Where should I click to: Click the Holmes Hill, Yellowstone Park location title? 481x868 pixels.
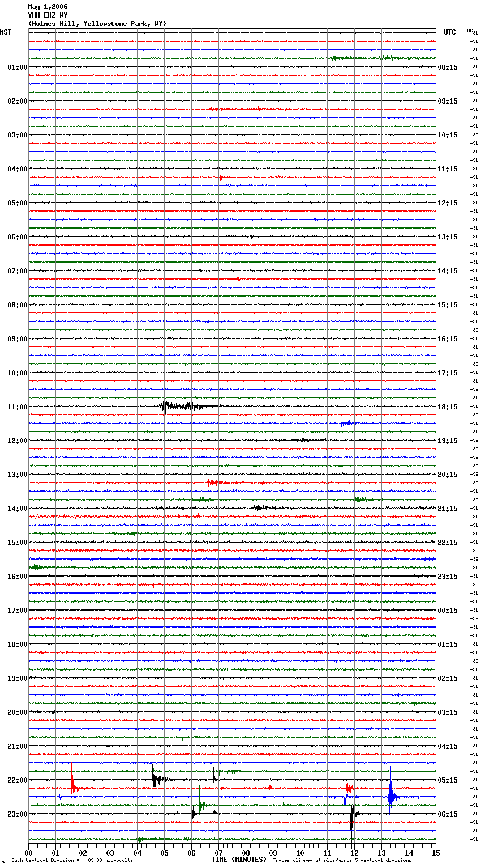pyautogui.click(x=97, y=24)
